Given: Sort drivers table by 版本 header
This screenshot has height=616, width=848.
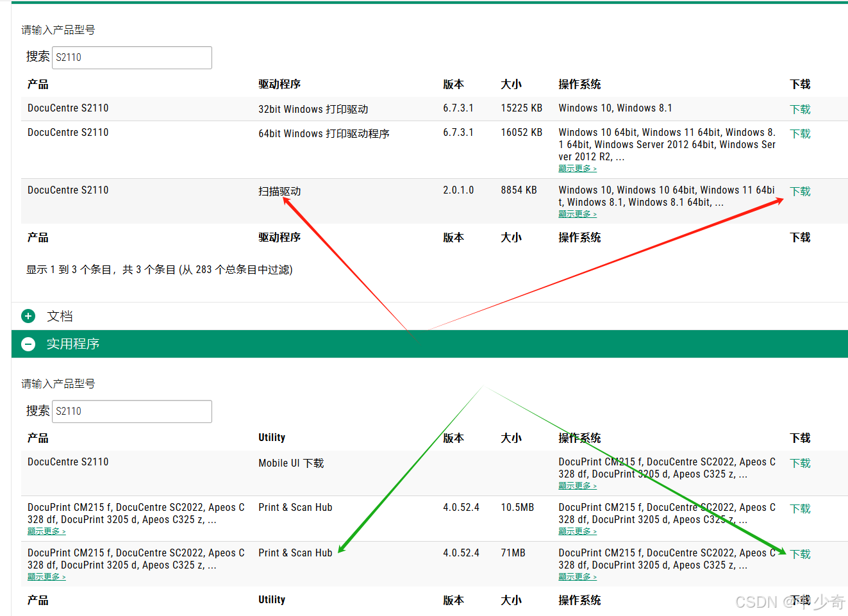Looking at the screenshot, I should pyautogui.click(x=453, y=85).
